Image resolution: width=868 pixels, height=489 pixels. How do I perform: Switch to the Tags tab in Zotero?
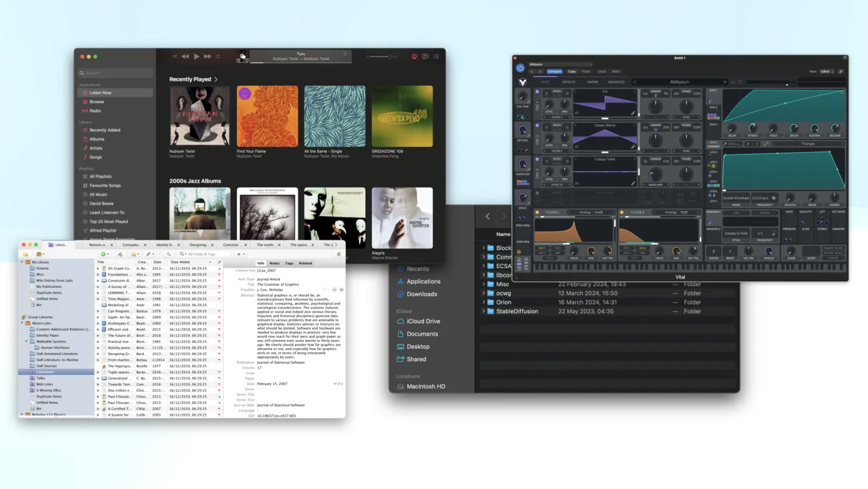coord(289,263)
